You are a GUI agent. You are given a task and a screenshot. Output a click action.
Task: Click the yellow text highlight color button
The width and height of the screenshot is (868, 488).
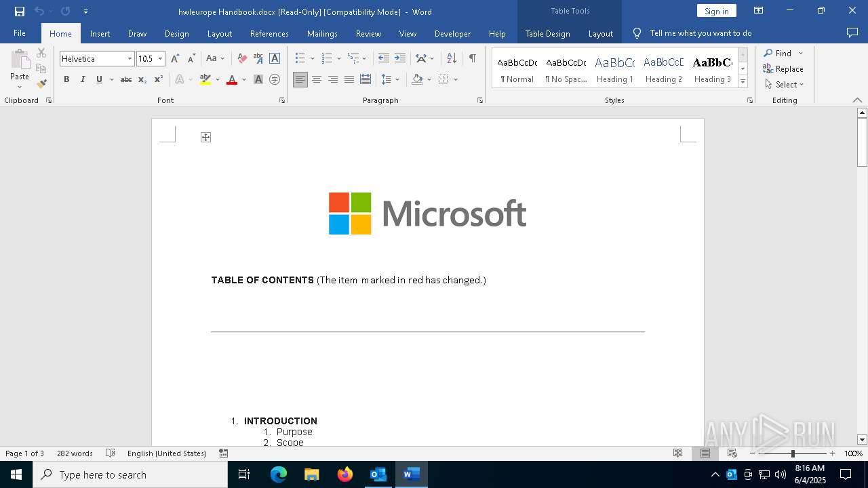205,79
